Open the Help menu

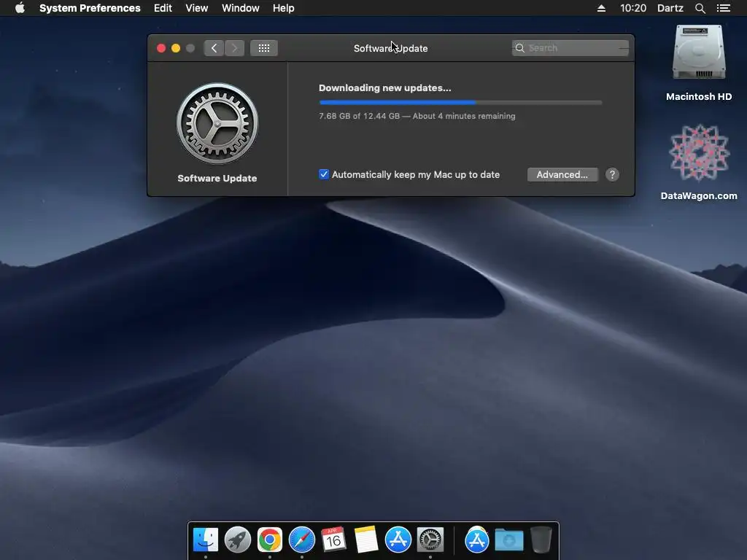[283, 8]
